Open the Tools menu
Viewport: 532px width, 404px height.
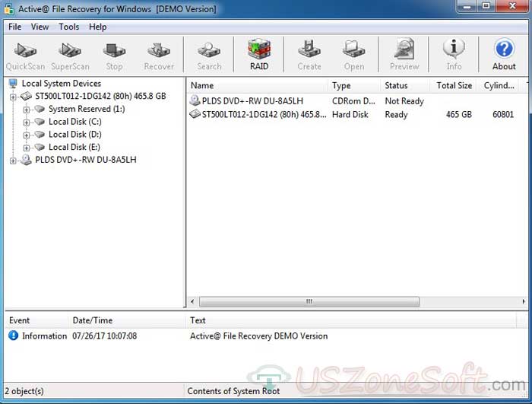(x=69, y=27)
